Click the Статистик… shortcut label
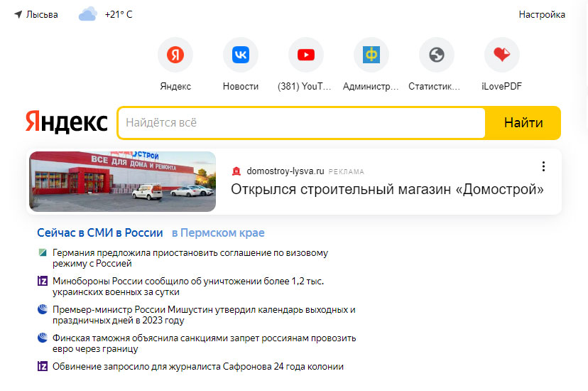The width and height of the screenshot is (588, 391). click(x=434, y=86)
